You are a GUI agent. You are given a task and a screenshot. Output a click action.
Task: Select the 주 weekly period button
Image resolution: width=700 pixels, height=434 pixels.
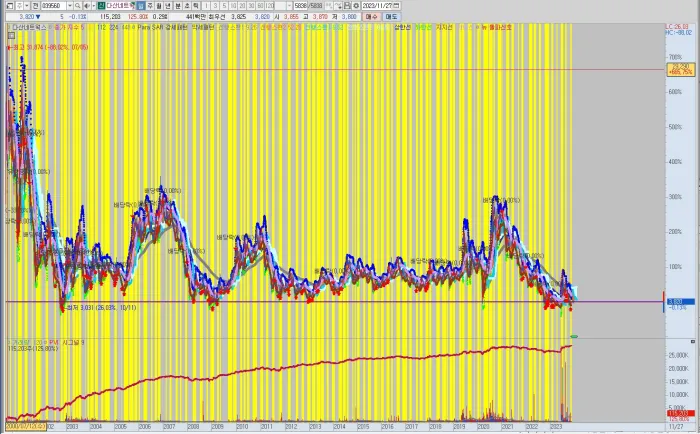point(150,6)
